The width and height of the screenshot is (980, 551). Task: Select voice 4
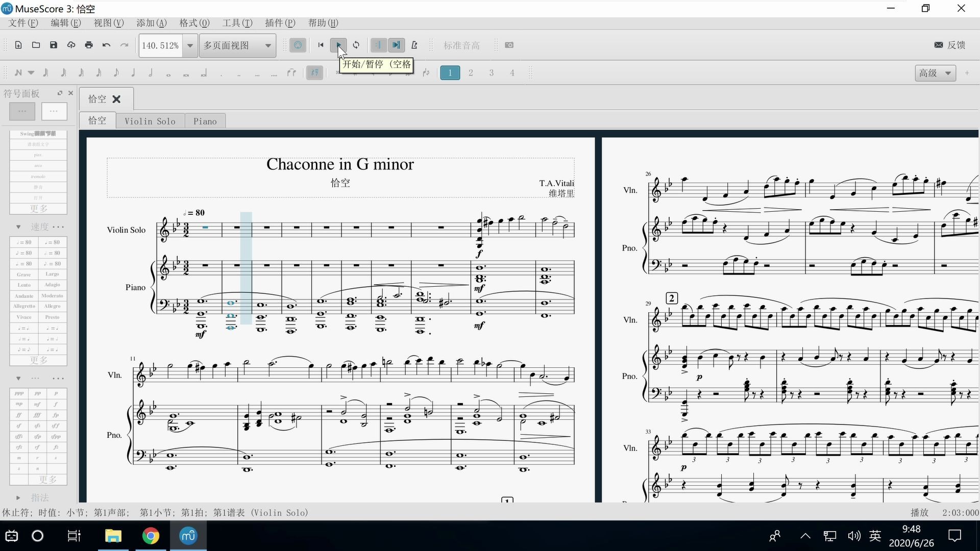click(512, 73)
